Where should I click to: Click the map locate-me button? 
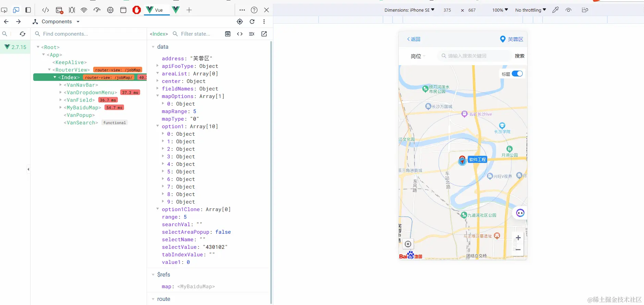click(x=408, y=244)
